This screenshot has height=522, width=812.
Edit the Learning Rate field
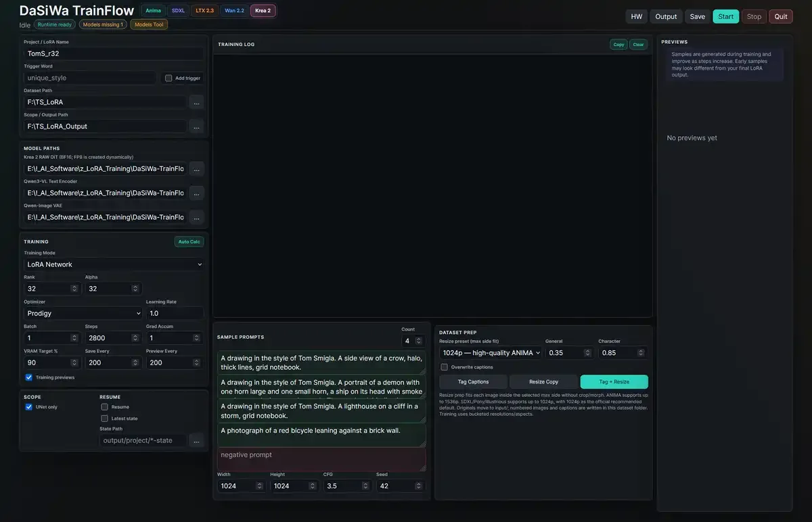coord(175,313)
